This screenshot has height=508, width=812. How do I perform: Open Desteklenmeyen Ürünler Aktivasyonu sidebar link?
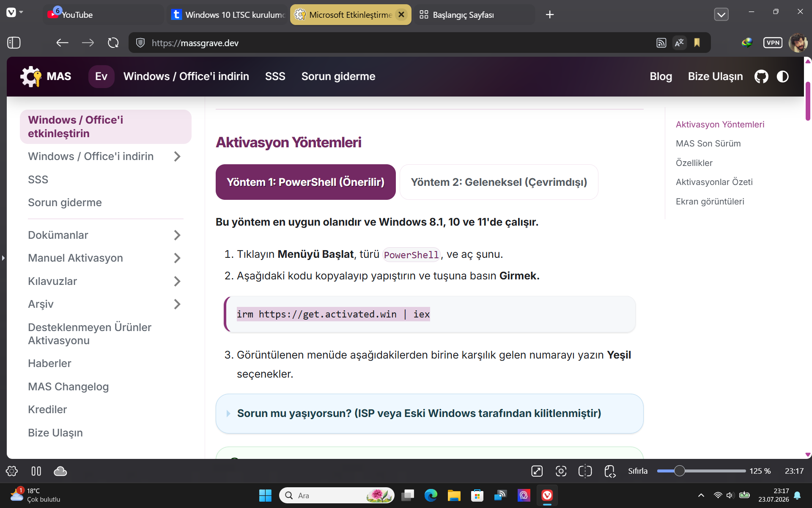click(x=90, y=334)
